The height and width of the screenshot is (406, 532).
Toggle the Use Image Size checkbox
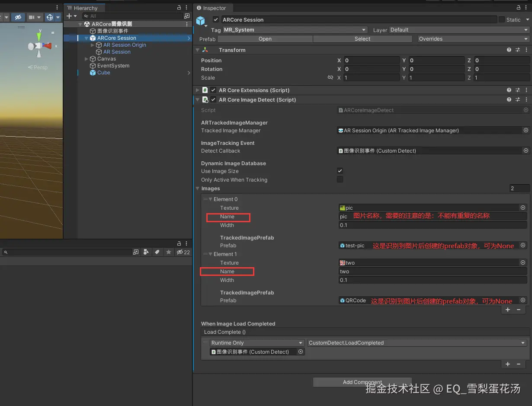340,171
